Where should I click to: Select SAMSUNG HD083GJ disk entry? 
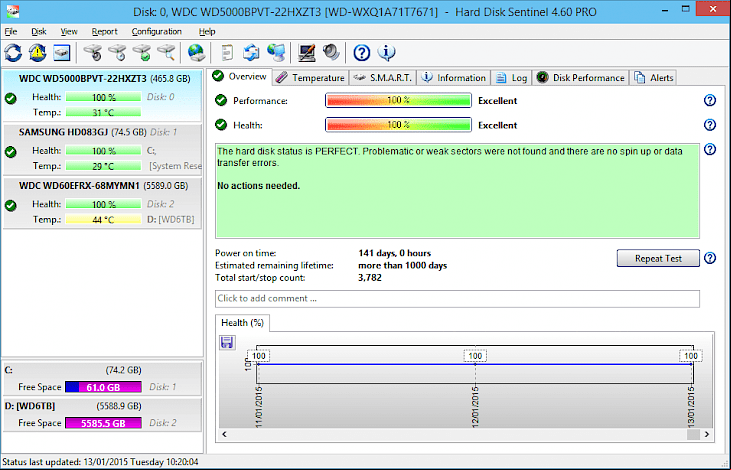pos(102,149)
